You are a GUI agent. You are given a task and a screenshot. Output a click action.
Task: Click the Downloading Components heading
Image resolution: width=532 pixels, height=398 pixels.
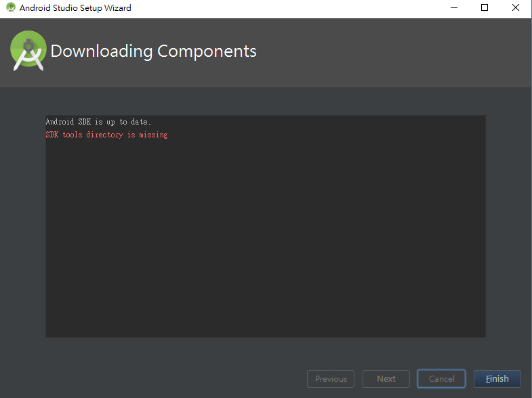click(x=153, y=51)
